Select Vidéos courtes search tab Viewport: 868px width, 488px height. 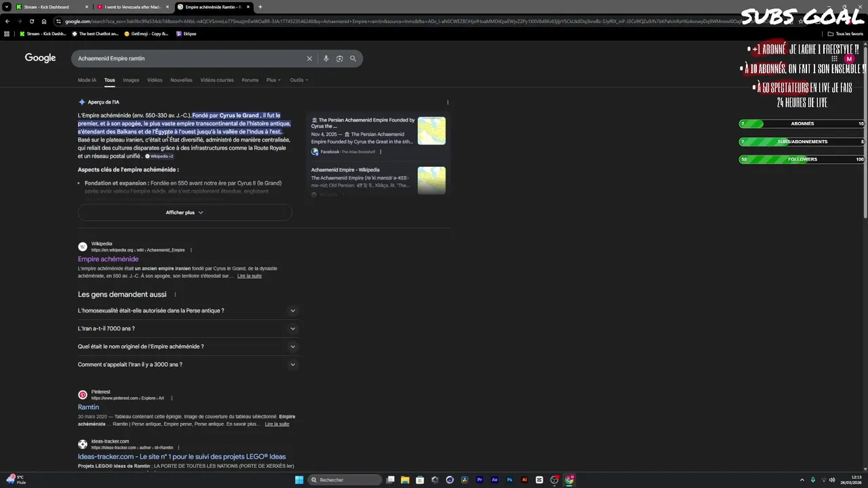click(217, 80)
